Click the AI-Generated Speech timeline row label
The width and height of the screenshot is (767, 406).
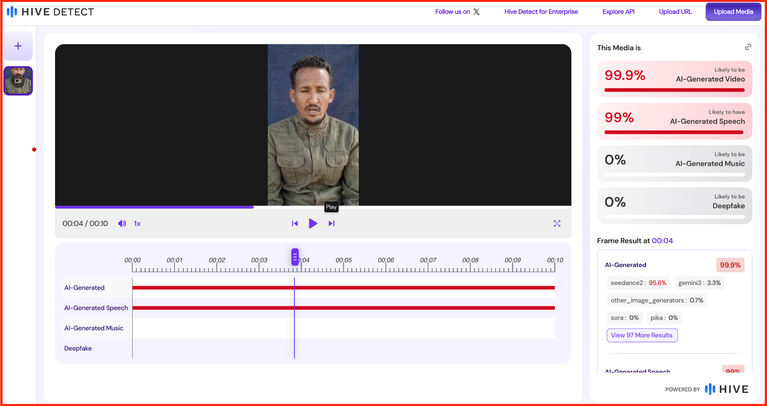[96, 308]
